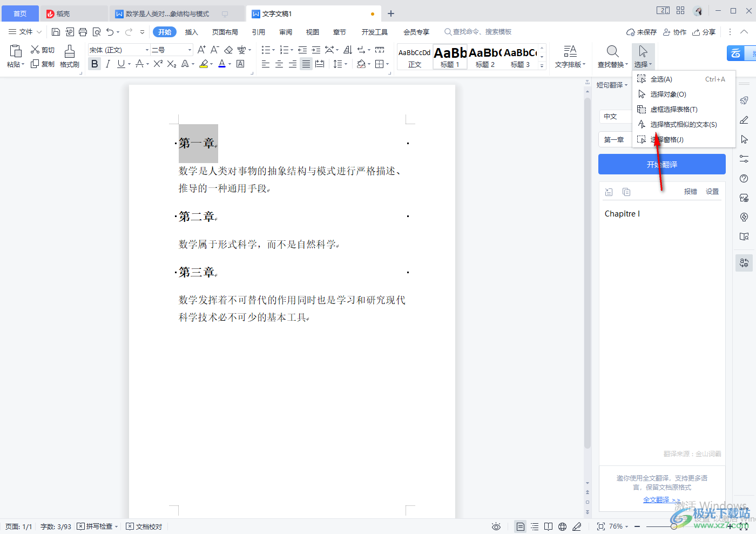Expand the styles gallery arrow
The width and height of the screenshot is (756, 534).
click(542, 65)
